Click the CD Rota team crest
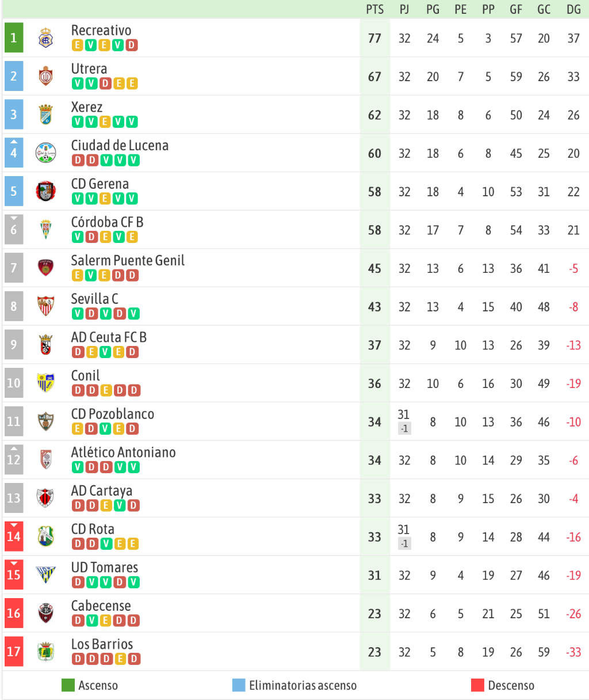Screen dimensions: 589x700 (x=45, y=537)
